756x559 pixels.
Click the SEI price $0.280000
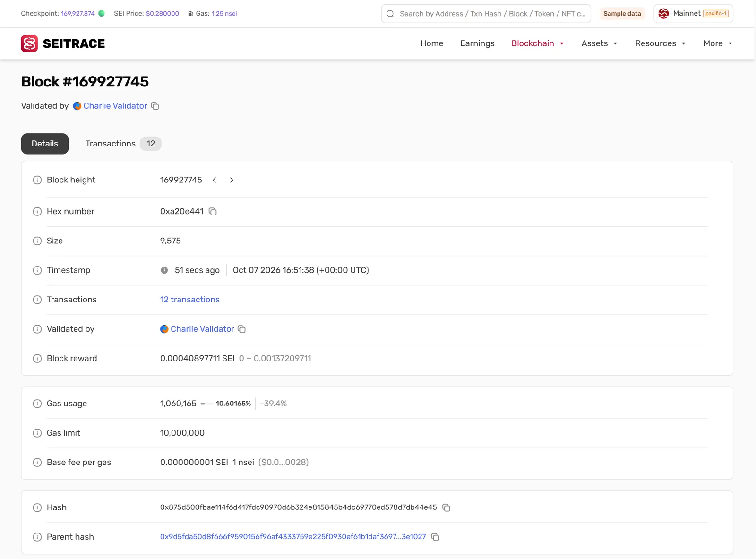[x=163, y=14]
